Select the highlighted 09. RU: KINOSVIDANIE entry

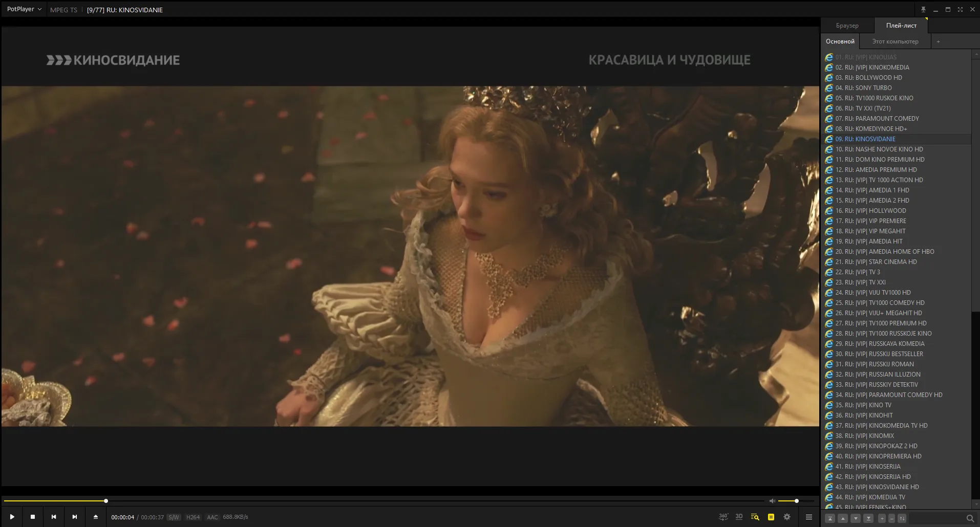tap(896, 139)
